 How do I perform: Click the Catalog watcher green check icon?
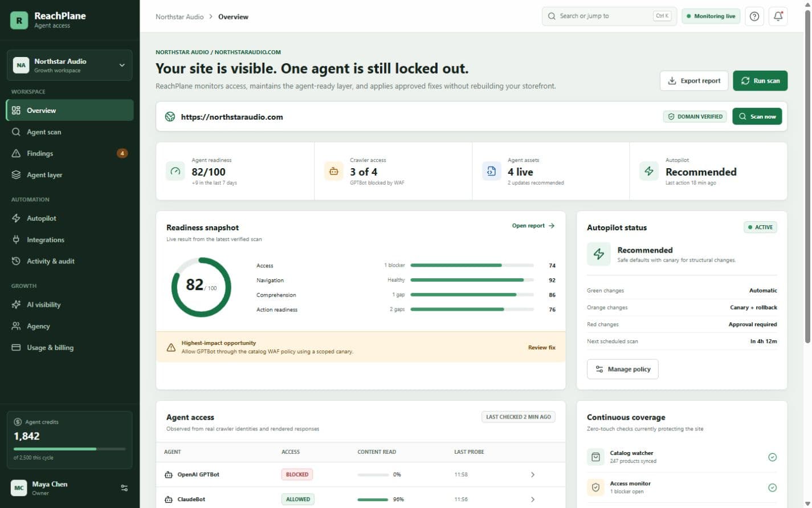(x=772, y=457)
